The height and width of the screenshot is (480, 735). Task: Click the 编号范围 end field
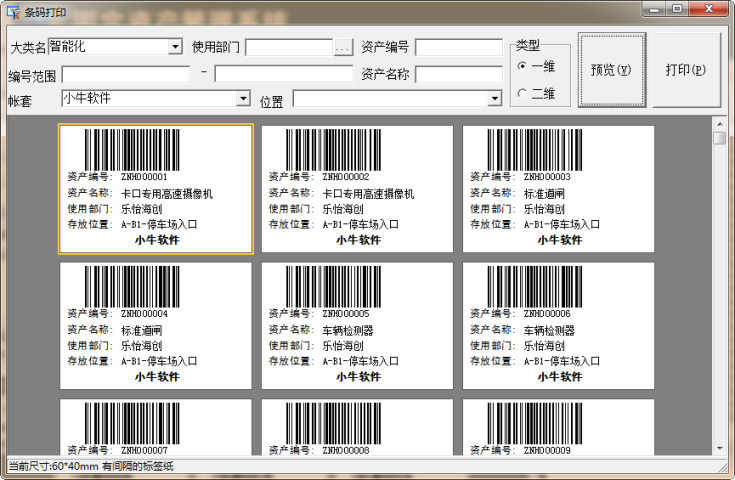[283, 74]
